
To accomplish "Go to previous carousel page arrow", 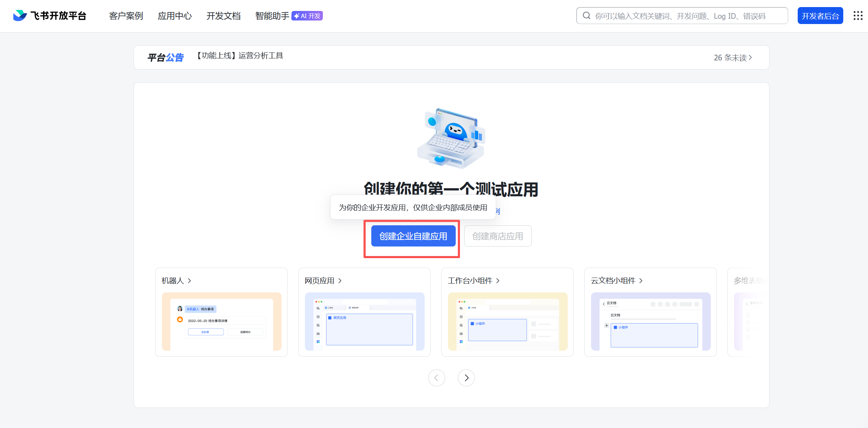I will pos(437,378).
